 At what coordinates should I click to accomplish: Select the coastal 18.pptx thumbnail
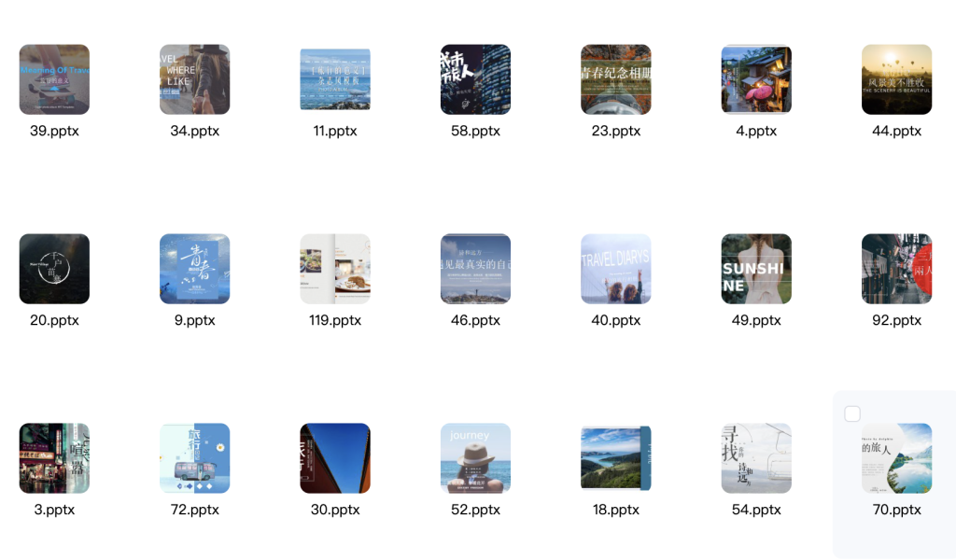click(616, 458)
